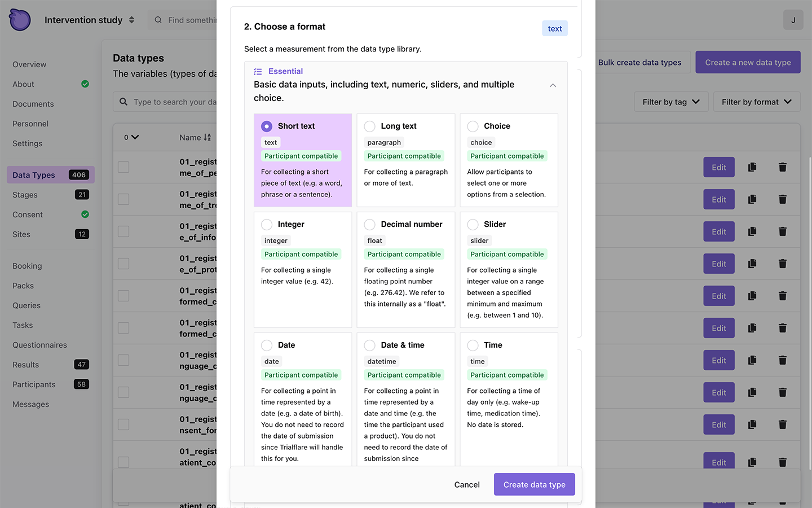Viewport: 812px width, 508px height.
Task: Click the 47 badge beside Results
Action: (x=82, y=365)
